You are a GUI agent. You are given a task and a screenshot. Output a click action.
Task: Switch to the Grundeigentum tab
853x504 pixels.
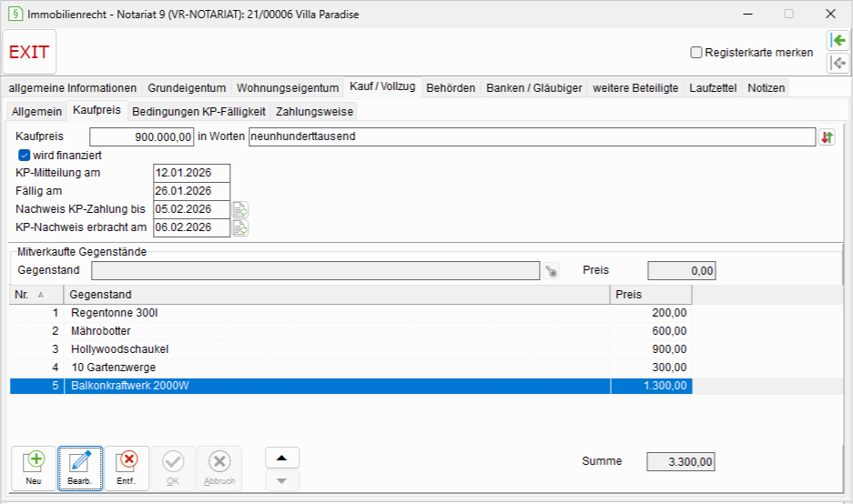(x=187, y=88)
